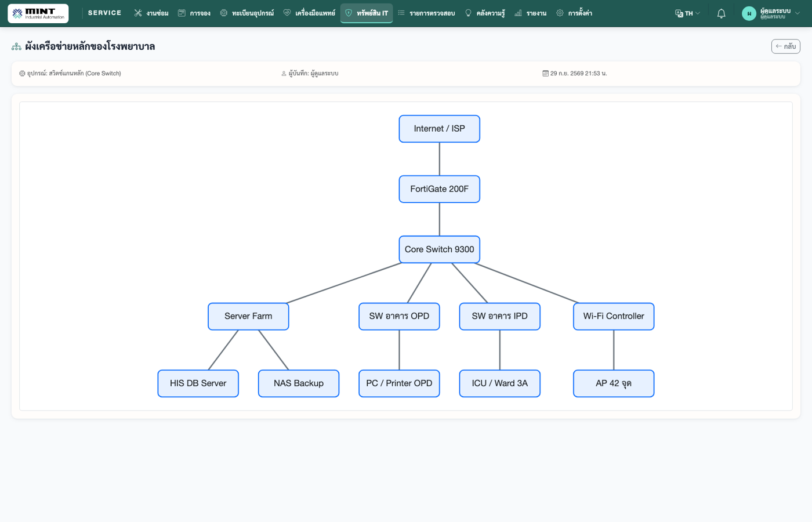The width and height of the screenshot is (812, 522).
Task: Select the ICU / Ward 3A node
Action: 500,383
